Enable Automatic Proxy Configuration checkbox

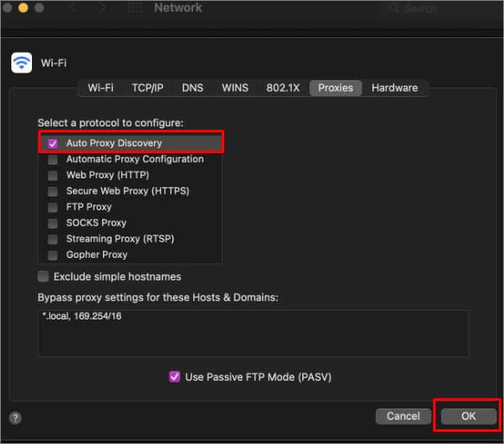(53, 159)
